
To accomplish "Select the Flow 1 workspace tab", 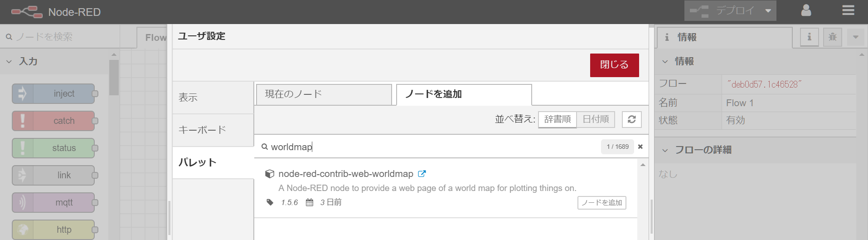I will click(x=152, y=38).
